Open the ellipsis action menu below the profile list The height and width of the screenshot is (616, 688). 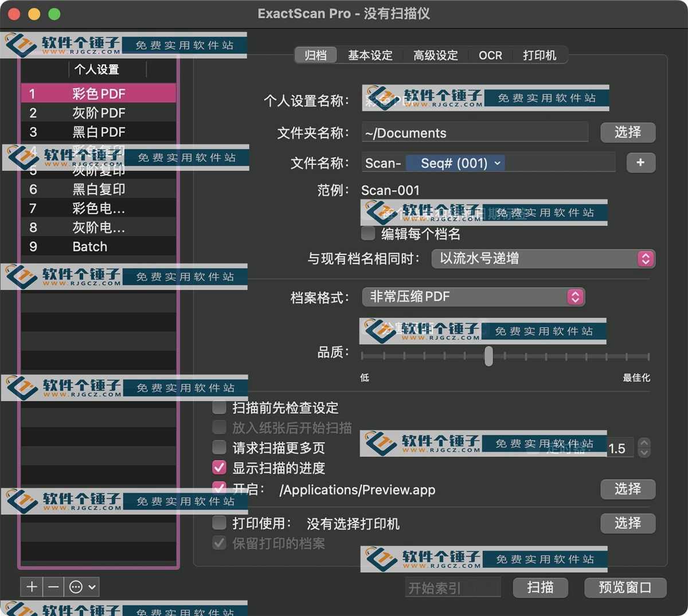pyautogui.click(x=82, y=587)
